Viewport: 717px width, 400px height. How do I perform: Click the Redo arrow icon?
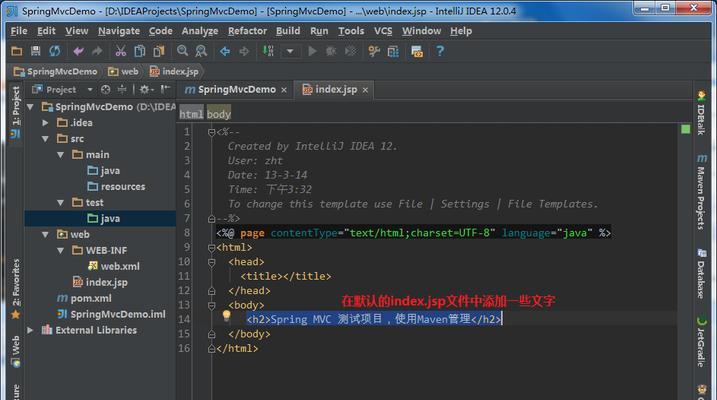click(96, 51)
